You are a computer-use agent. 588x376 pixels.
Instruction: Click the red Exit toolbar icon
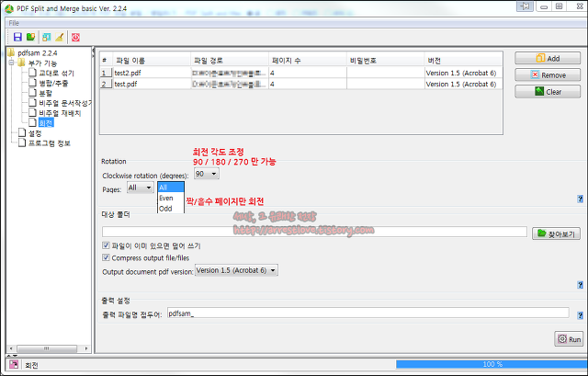75,37
